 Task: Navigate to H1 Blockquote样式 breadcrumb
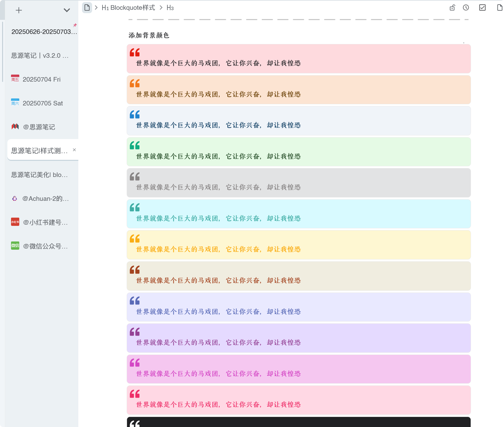128,8
